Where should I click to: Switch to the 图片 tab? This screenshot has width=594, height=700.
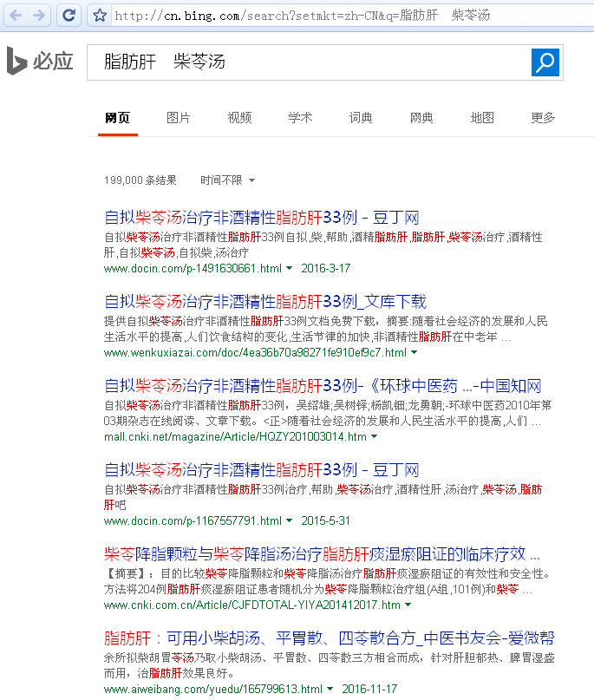(179, 118)
